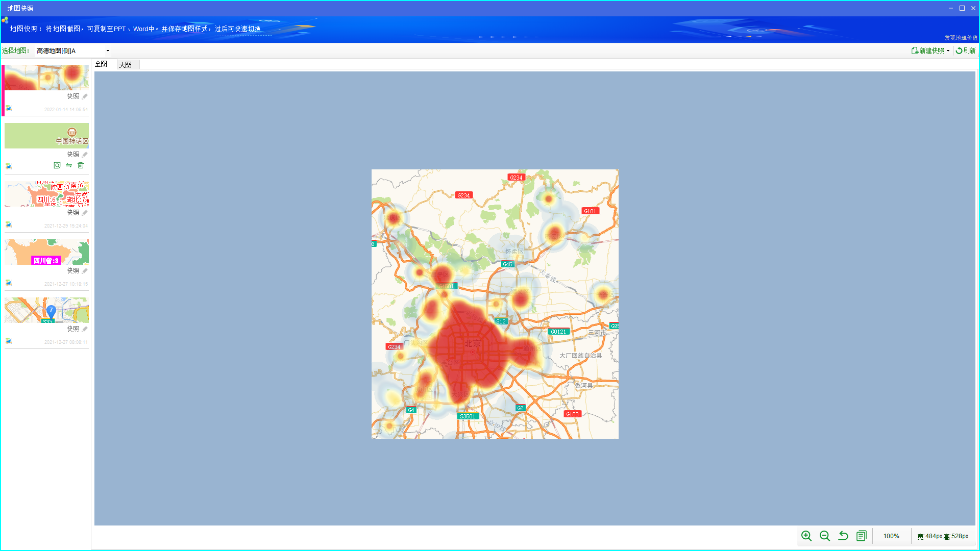This screenshot has height=551, width=980.
Task: Click the zoom out magnifier icon
Action: 825,536
